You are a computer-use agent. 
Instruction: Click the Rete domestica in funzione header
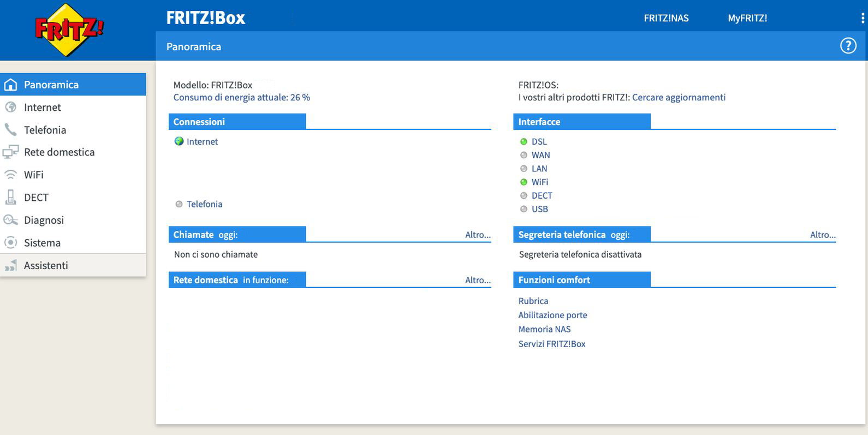tap(237, 280)
